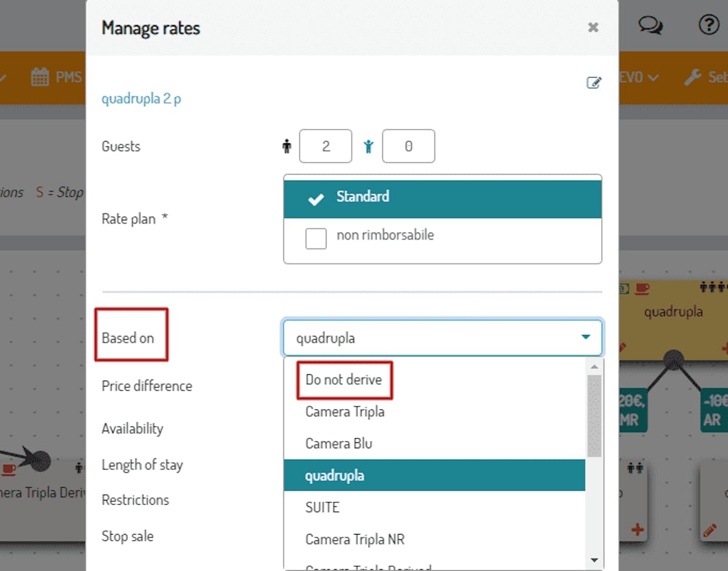
Task: Select Camera Tripla from the list
Action: tap(345, 412)
